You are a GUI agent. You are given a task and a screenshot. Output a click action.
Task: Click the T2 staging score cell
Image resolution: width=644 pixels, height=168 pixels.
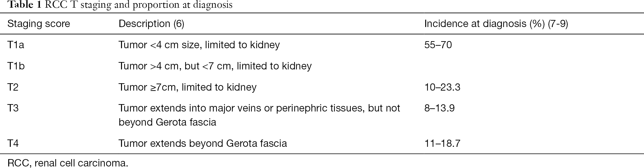click(x=13, y=87)
